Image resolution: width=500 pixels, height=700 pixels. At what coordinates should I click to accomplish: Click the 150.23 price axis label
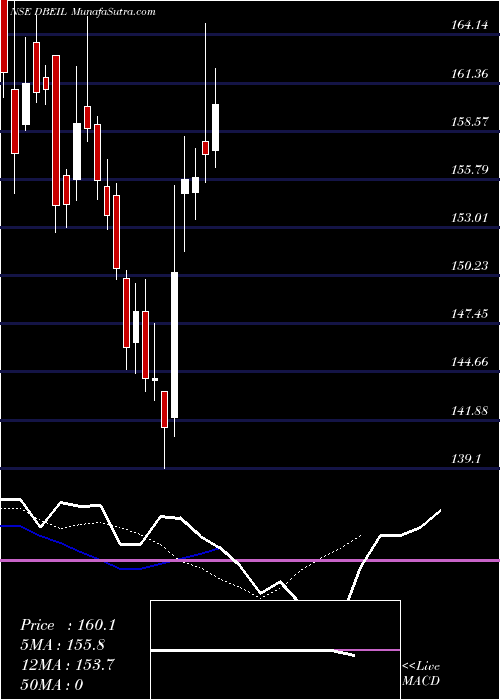[x=469, y=266]
